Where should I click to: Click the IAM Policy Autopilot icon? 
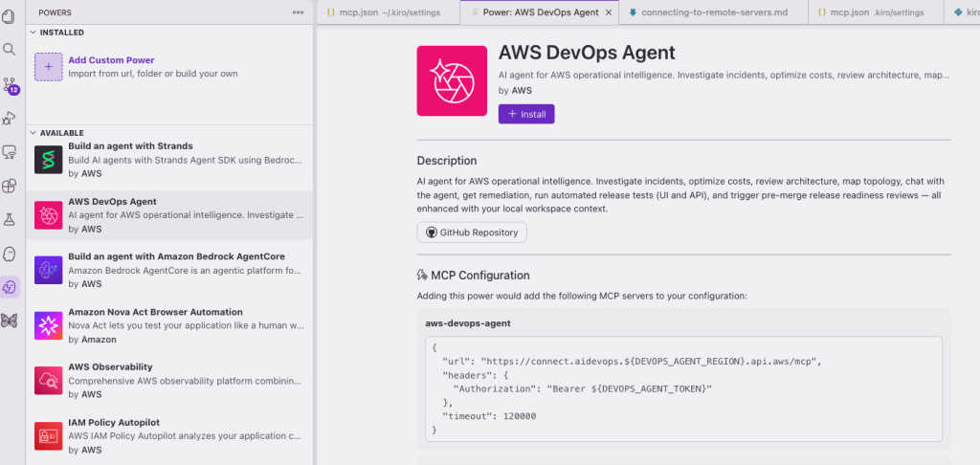(x=49, y=436)
